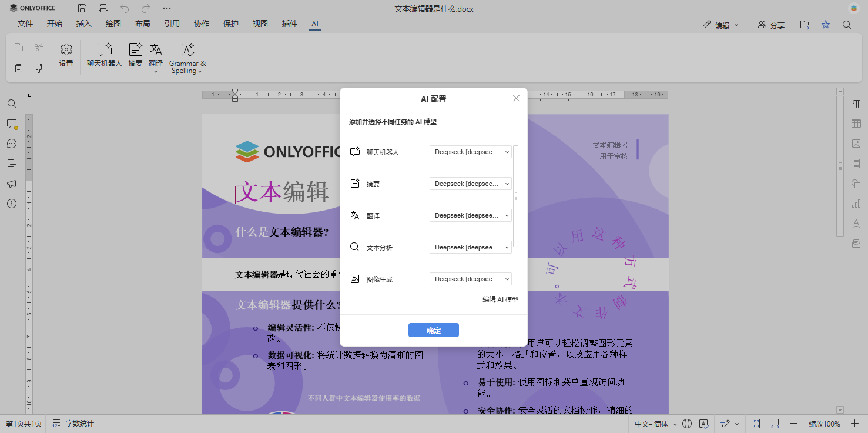Viewport: 868px width, 433px height.
Task: Open chart settings in right sidebar
Action: pos(856,204)
